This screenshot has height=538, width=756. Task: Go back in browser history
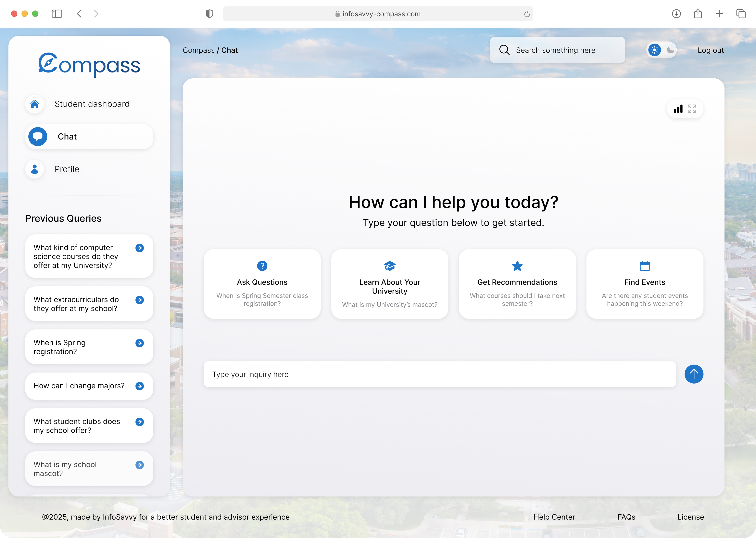coord(79,14)
